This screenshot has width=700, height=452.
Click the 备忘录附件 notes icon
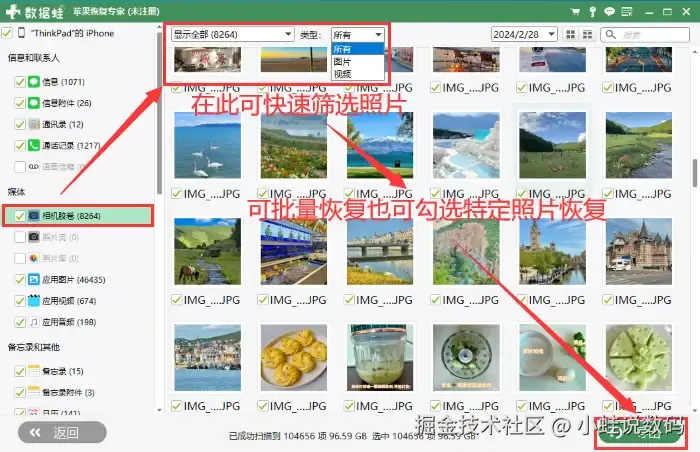(34, 392)
